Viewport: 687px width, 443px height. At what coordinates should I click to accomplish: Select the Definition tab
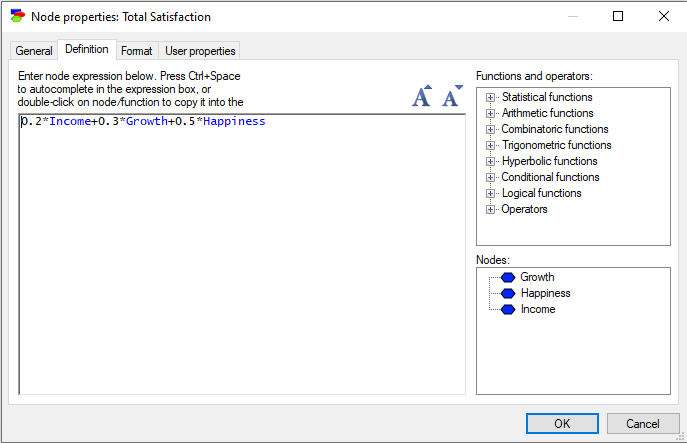[x=87, y=50]
